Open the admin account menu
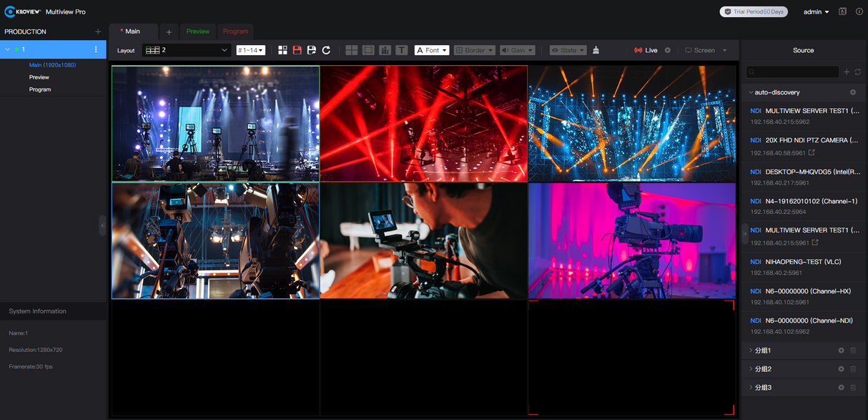Screen dimensions: 868x420 click(x=816, y=11)
